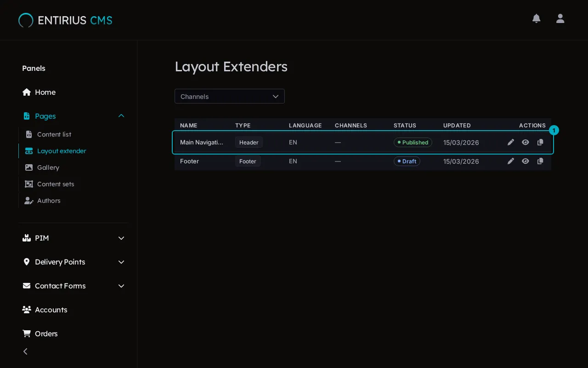Click the Content list icon
This screenshot has width=588, height=368.
point(29,134)
